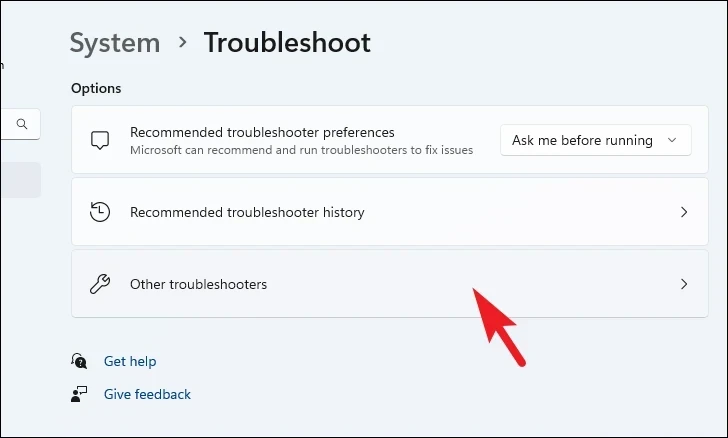Click the Get help headset icon
This screenshot has width=728, height=438.
(79, 361)
